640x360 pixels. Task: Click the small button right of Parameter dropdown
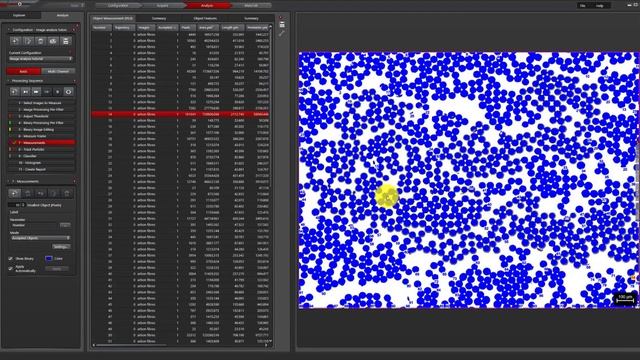65,225
